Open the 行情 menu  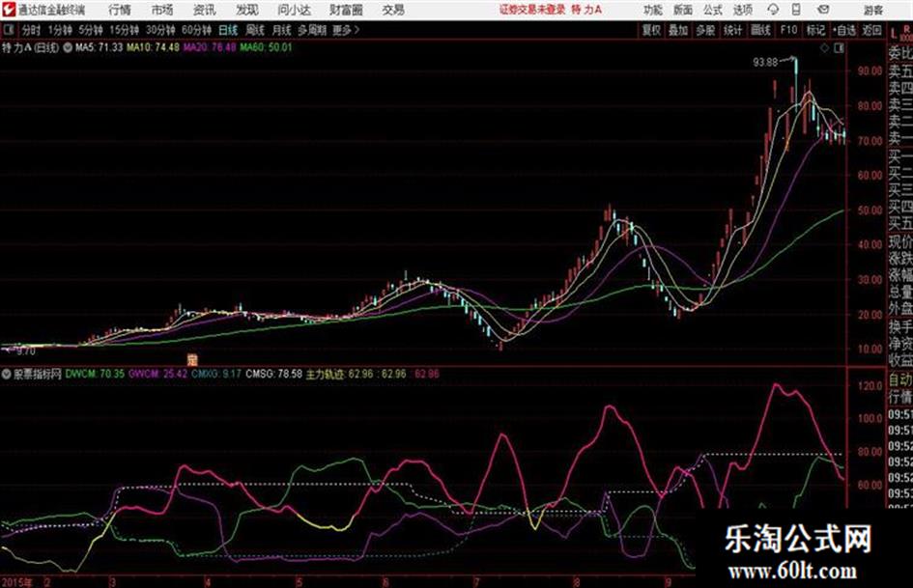point(120,10)
